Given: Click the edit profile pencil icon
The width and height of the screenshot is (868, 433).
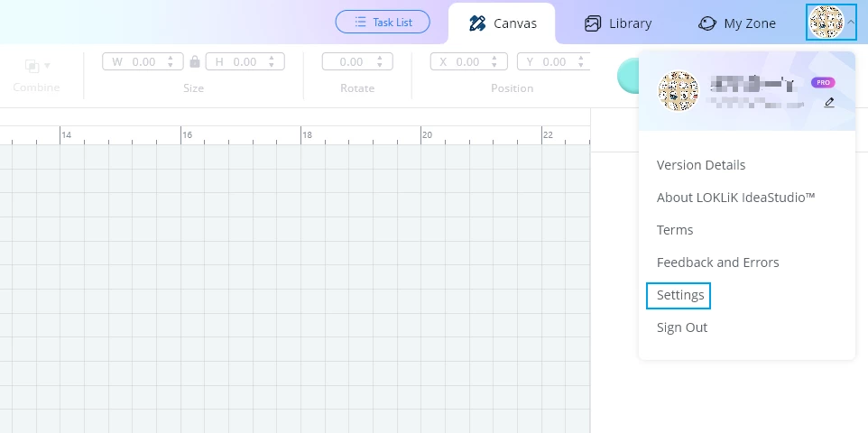Looking at the screenshot, I should click(828, 103).
